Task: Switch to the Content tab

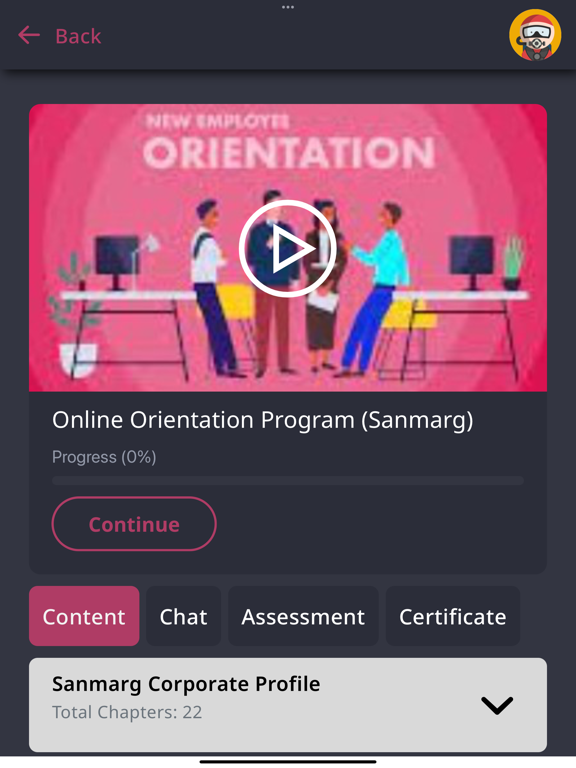Action: click(84, 616)
